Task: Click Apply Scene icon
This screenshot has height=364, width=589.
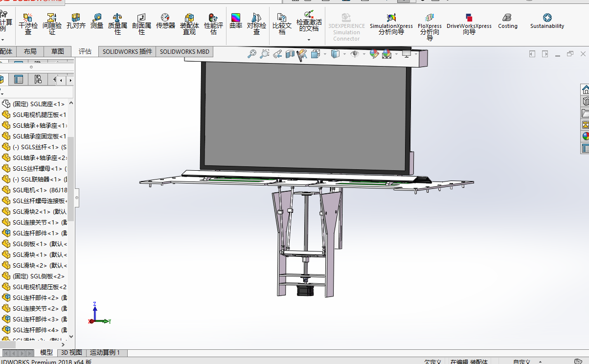Action: [x=386, y=54]
